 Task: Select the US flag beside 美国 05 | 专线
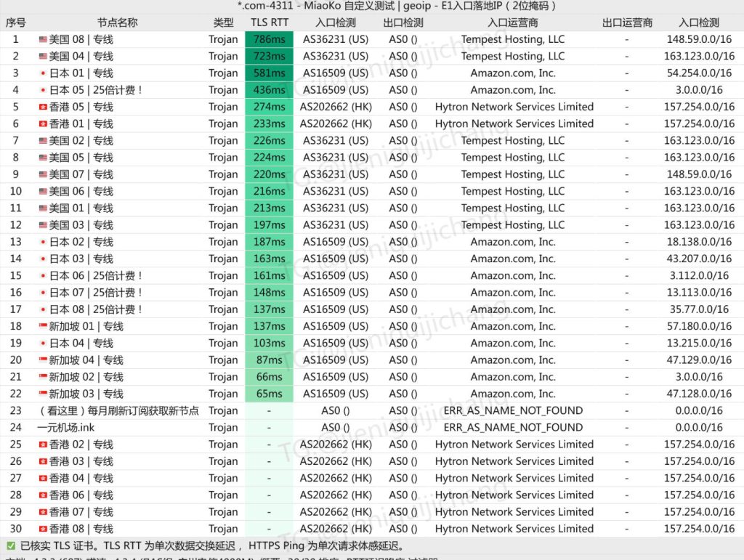[x=43, y=158]
